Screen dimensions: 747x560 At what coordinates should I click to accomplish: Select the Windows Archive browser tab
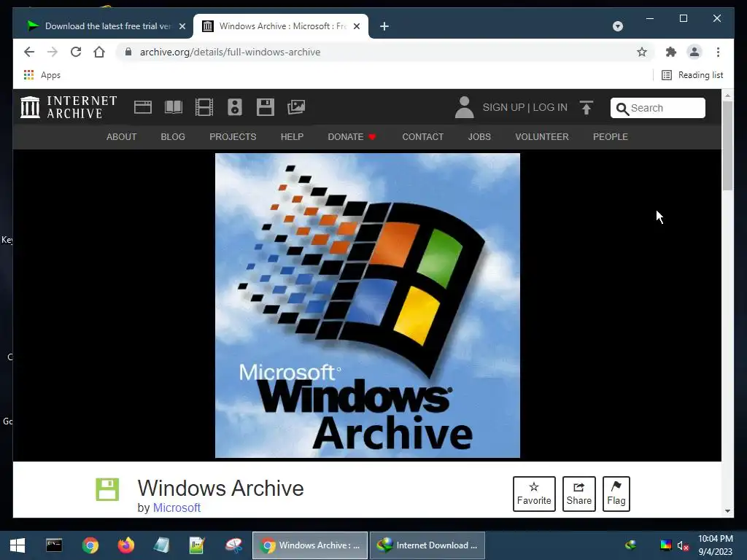[280, 26]
